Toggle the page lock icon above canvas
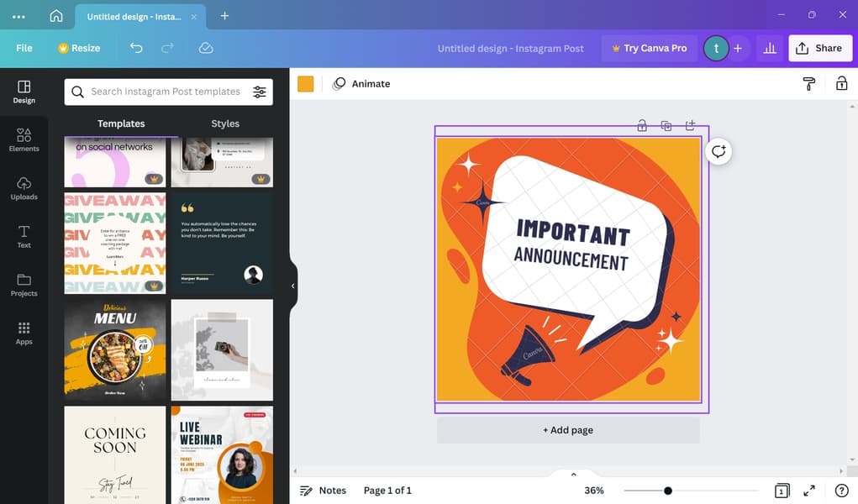Screen dimensions: 858x504 (642, 126)
